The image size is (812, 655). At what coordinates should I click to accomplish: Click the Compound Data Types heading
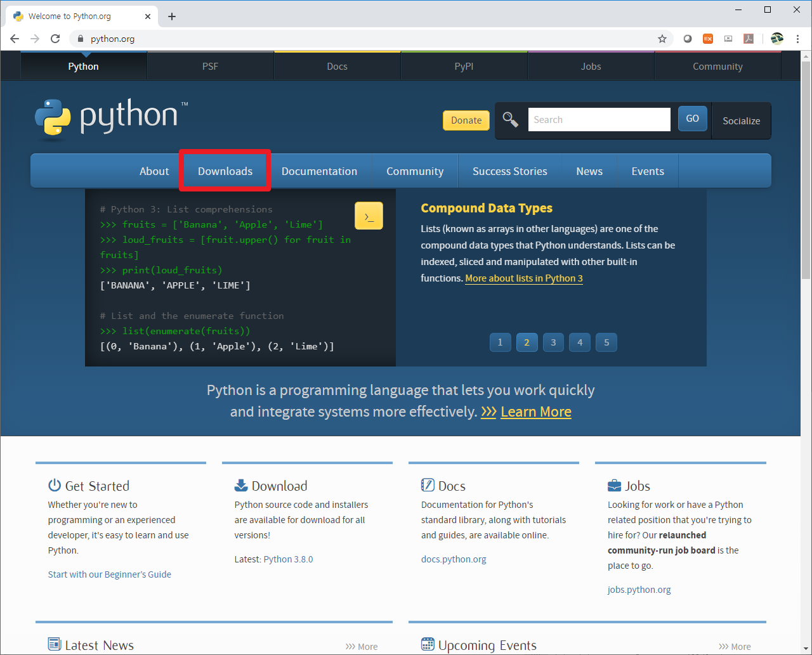487,208
